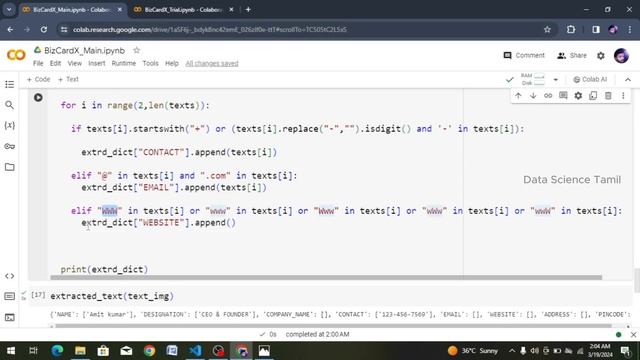Open the variables inspector panel
The image size is (640, 360).
click(x=9, y=125)
